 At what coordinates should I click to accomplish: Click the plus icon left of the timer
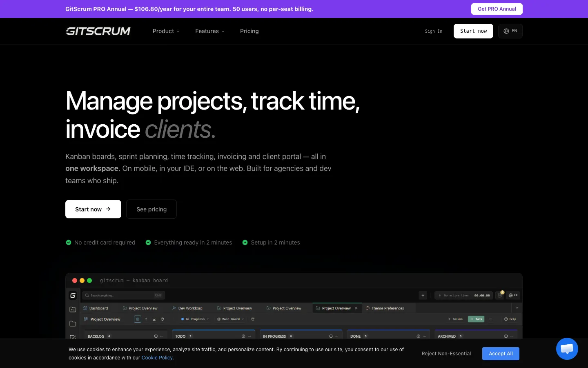click(423, 295)
